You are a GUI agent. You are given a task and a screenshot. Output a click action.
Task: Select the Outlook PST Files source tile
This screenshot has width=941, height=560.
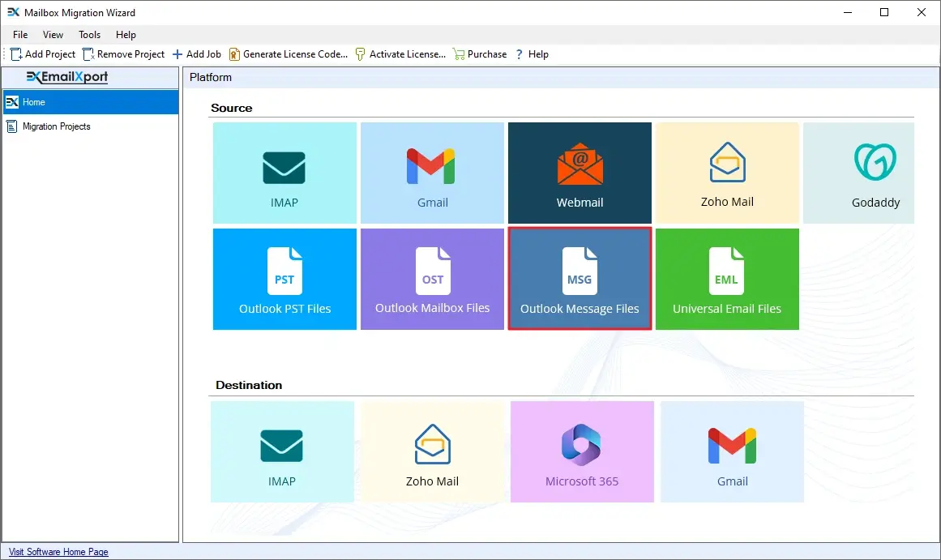click(x=284, y=279)
